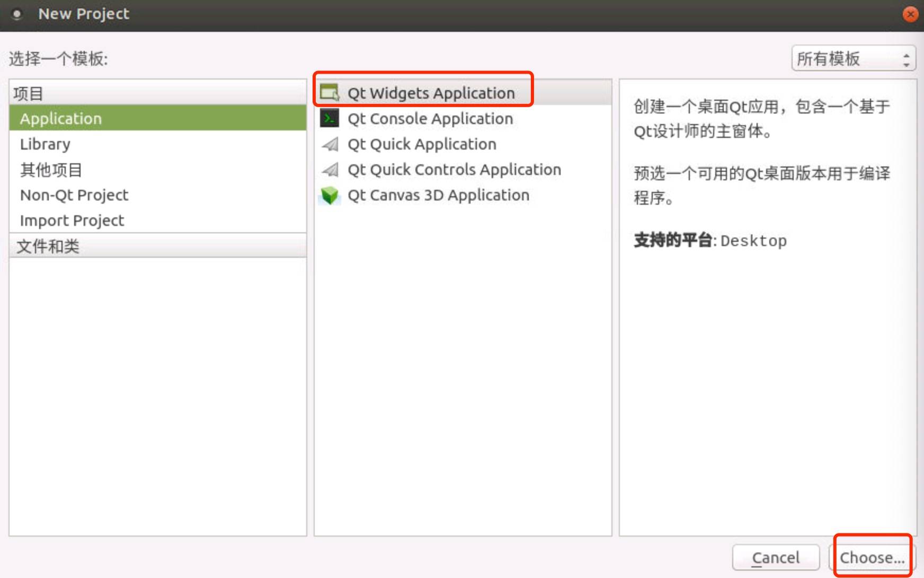The height and width of the screenshot is (578, 924).
Task: Click the Qt Console Application terminal icon
Action: (x=330, y=118)
